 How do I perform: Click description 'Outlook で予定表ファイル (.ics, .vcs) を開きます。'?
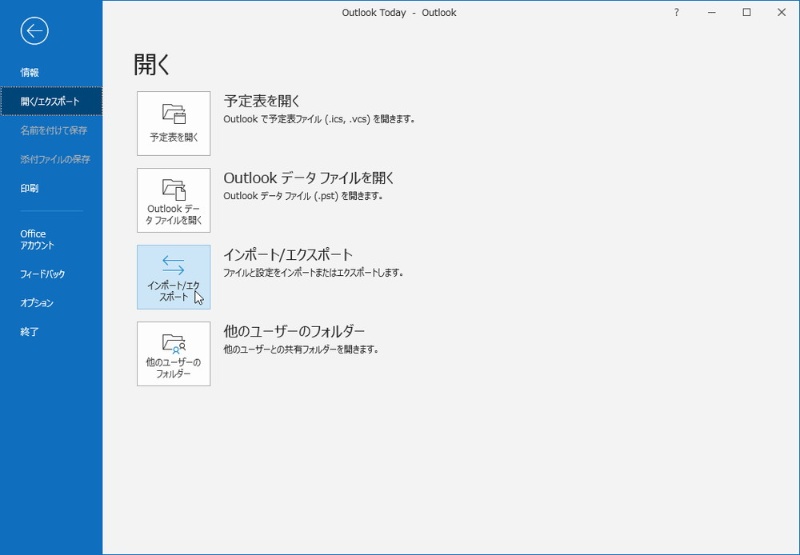(320, 119)
